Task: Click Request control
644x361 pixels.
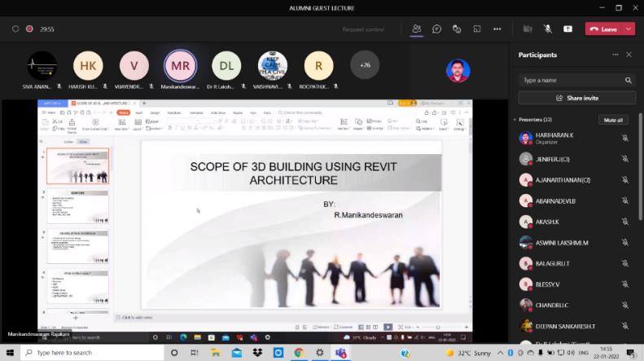Action: coord(363,29)
